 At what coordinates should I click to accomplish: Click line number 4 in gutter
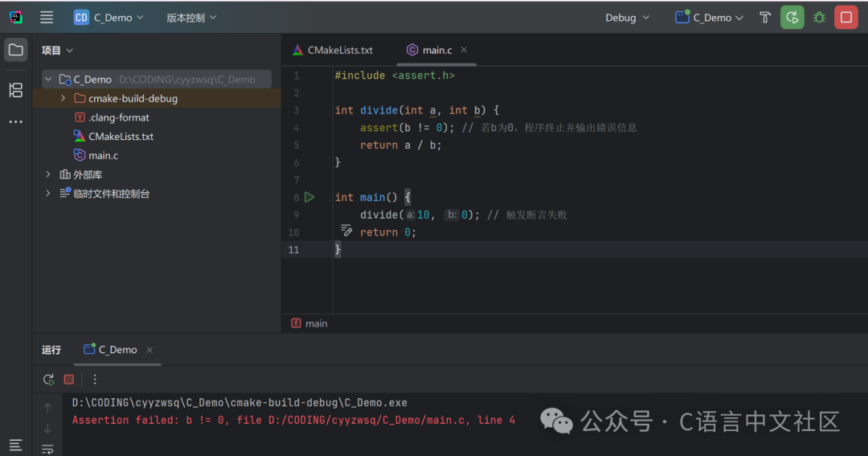click(296, 128)
